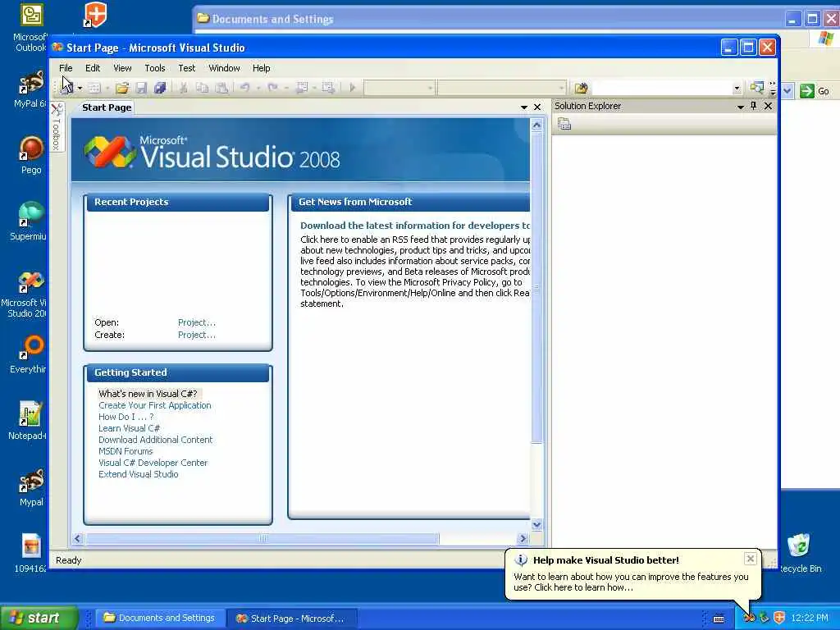Click the Windows start button
840x630 pixels.
(x=38, y=618)
